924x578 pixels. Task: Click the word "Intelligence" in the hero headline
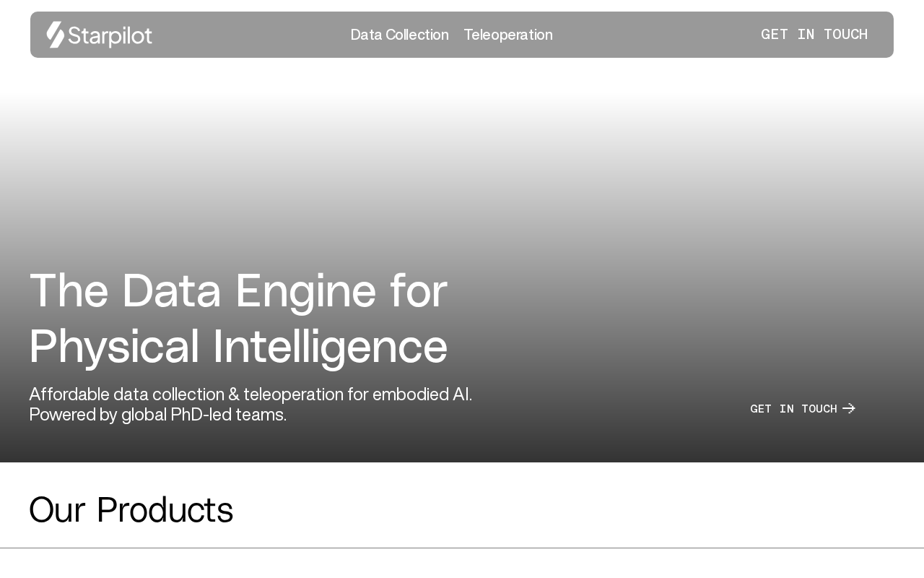click(330, 346)
